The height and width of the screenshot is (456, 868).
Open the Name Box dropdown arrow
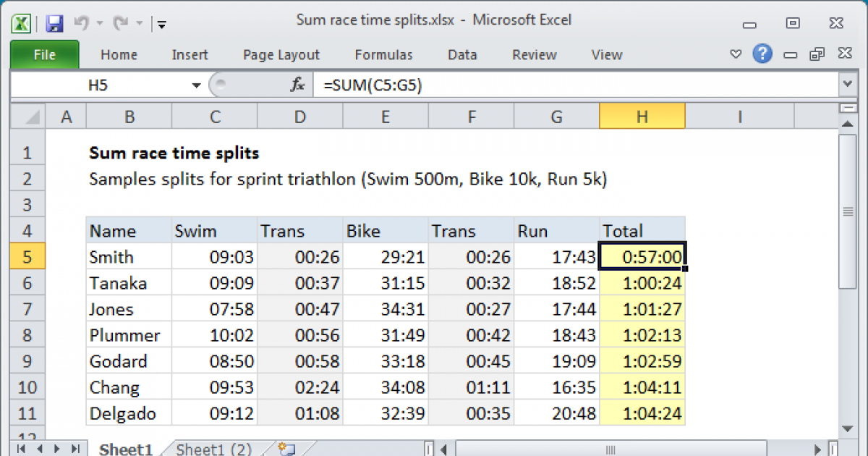tap(196, 85)
